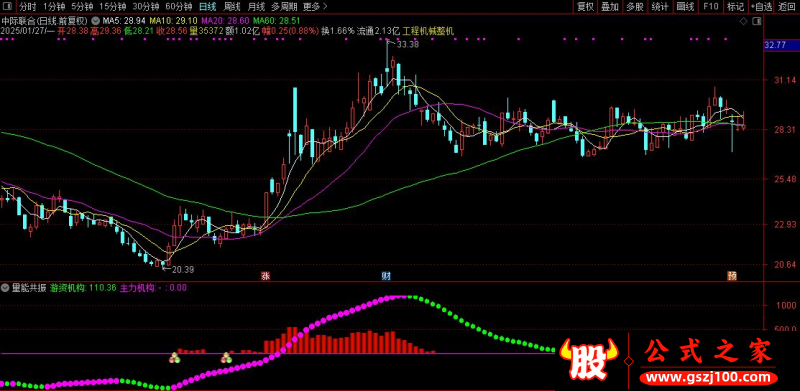Click the 财 financial report marker

387,276
